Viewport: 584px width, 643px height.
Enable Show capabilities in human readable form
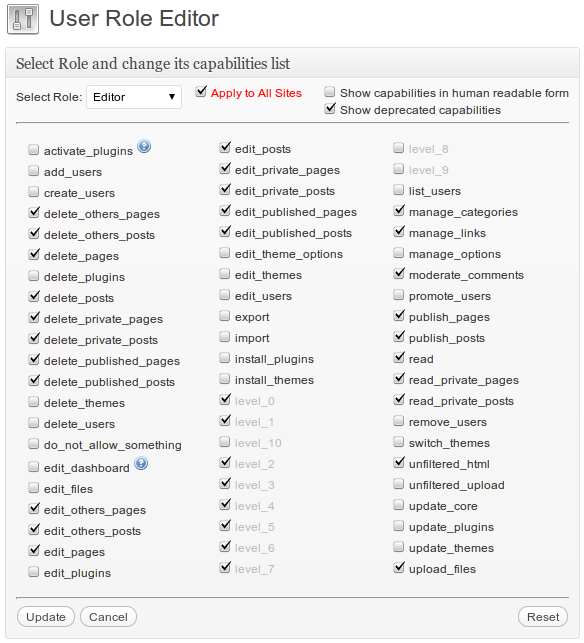tap(329, 91)
